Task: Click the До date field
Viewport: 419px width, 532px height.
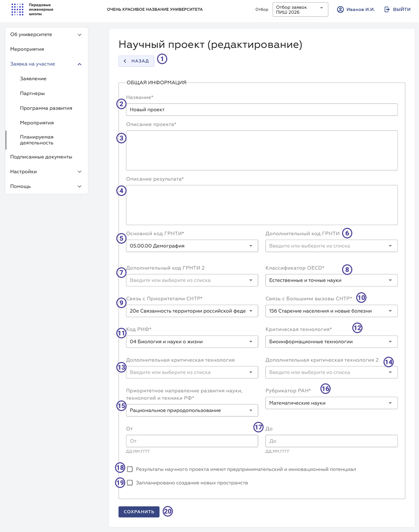Action: 332,441
